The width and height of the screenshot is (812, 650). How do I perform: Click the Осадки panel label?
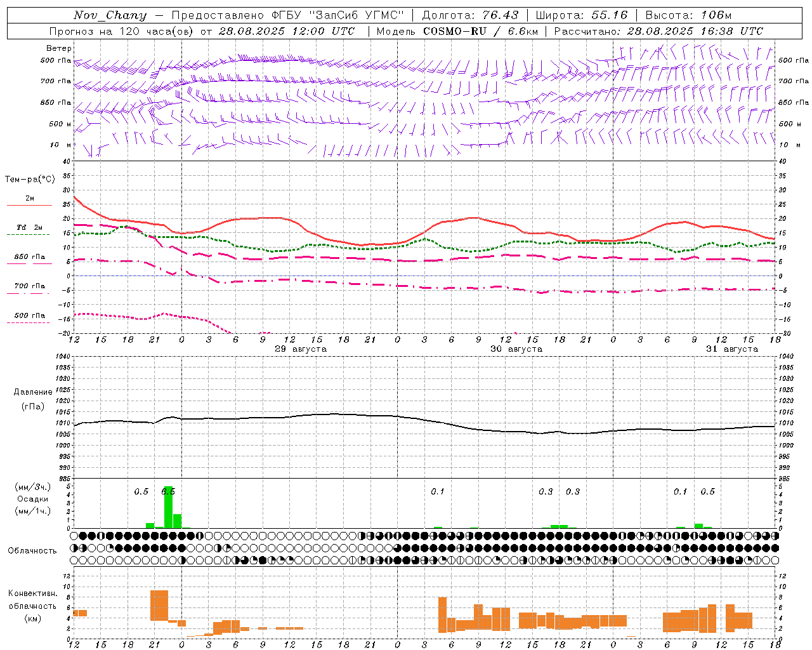coord(32,499)
